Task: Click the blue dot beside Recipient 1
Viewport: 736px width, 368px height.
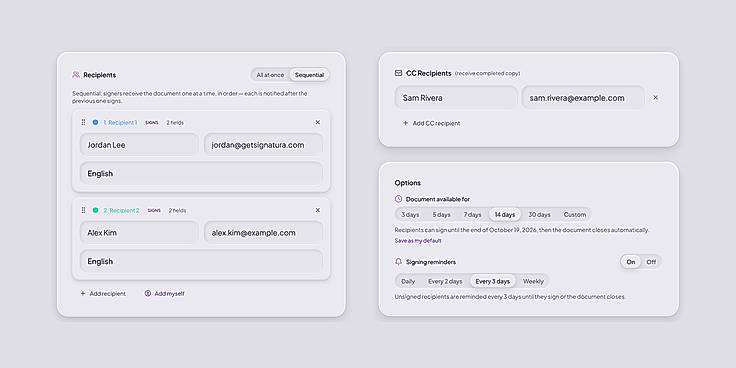Action: coord(95,123)
